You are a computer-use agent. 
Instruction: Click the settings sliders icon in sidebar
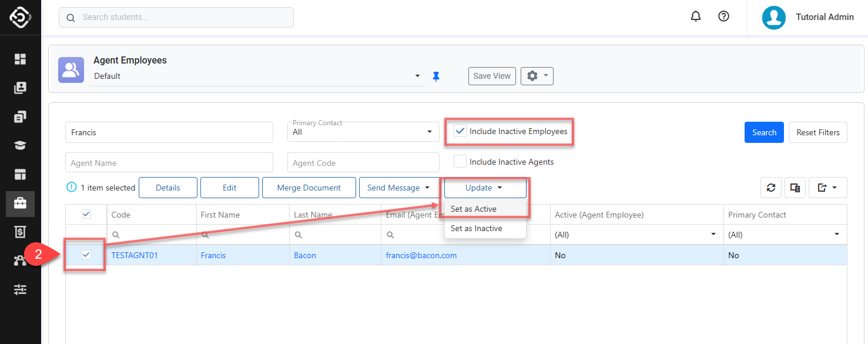pos(21,289)
